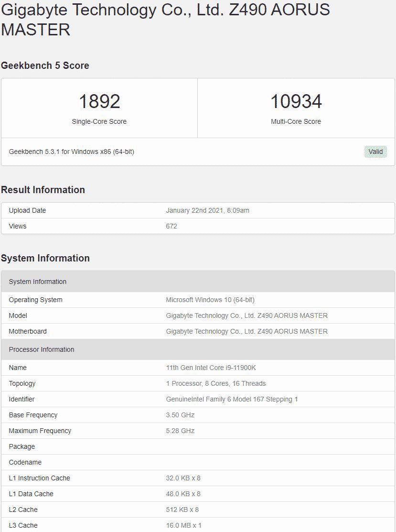Click the views count 672
Screen dimensions: 396x532
click(171, 226)
